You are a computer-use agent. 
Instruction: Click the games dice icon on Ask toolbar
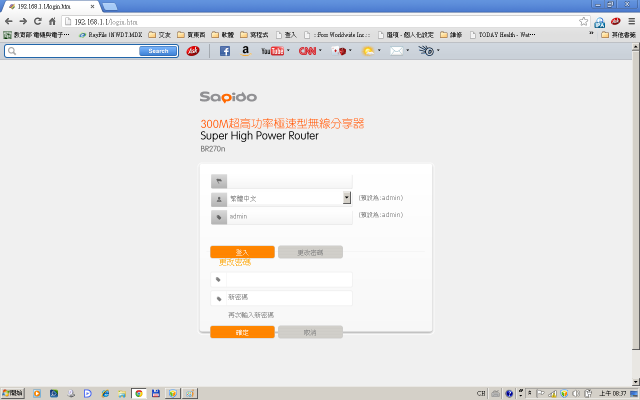[x=339, y=51]
